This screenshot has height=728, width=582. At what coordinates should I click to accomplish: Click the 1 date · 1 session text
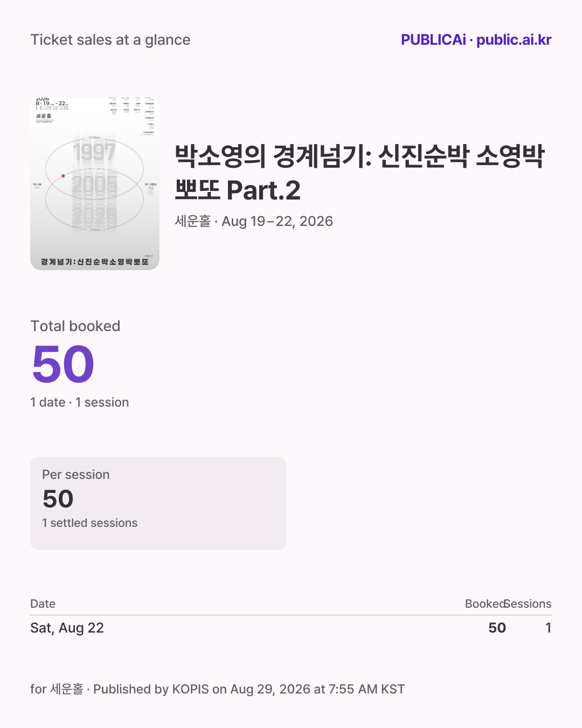click(80, 402)
